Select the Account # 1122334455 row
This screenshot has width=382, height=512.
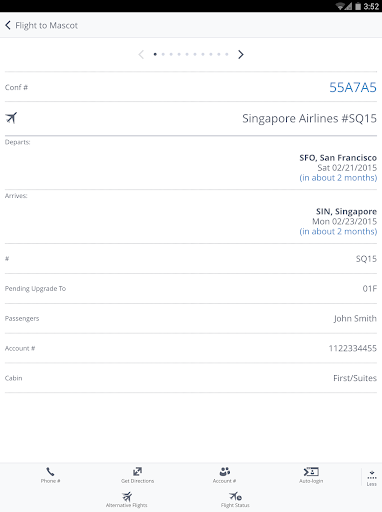pos(191,348)
